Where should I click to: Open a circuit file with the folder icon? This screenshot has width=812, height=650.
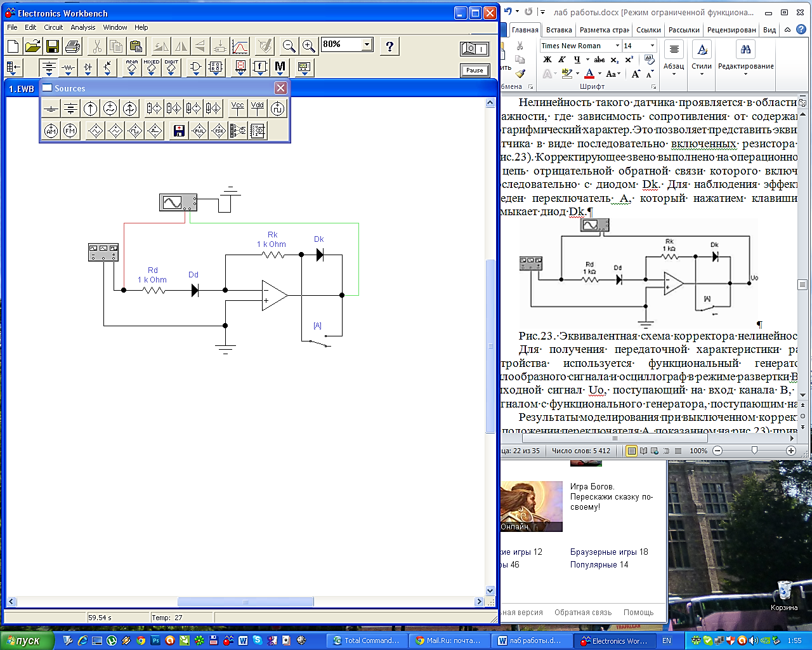[33, 46]
